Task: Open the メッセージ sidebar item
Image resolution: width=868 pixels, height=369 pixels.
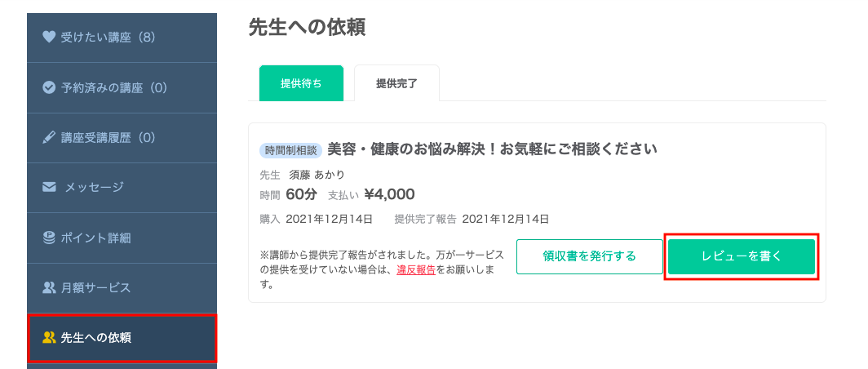Action: (122, 188)
